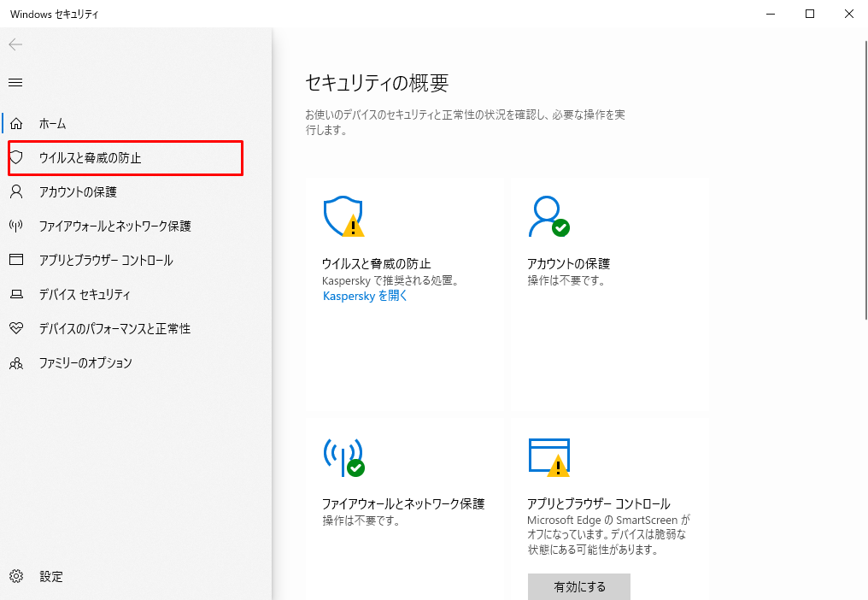Select the ホーム home icon in sidebar

click(x=16, y=123)
